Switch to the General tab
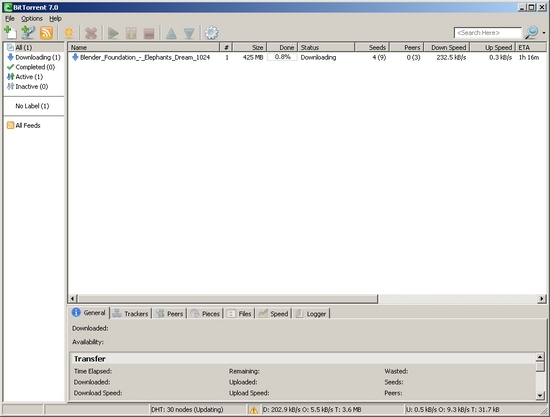This screenshot has width=550, height=417. (89, 313)
